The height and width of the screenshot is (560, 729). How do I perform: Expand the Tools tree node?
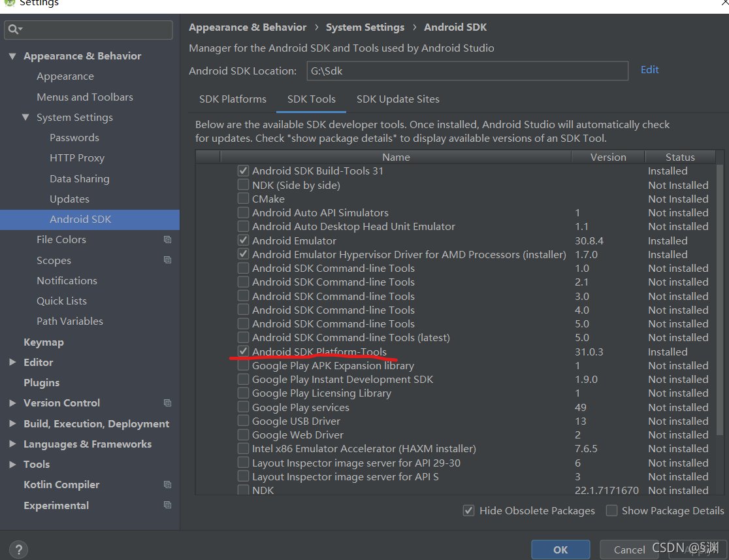pos(12,464)
